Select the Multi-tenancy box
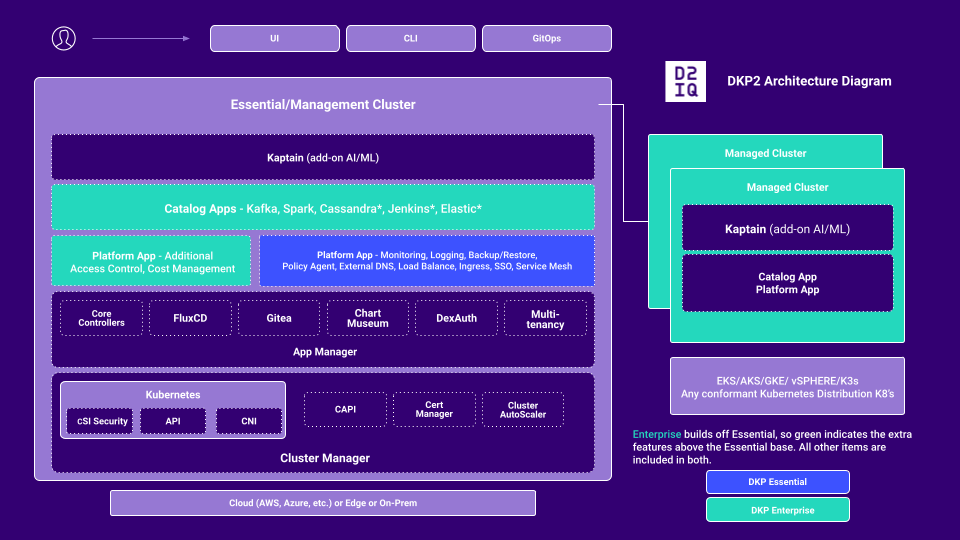The image size is (960, 540). click(x=545, y=318)
